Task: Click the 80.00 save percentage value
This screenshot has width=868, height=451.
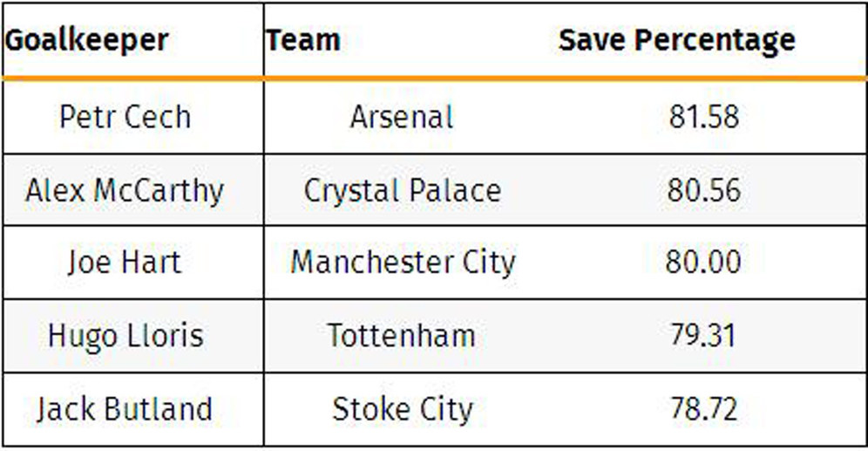Action: pyautogui.click(x=703, y=262)
